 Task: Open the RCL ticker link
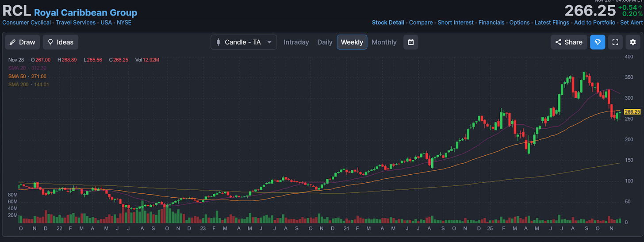16,12
